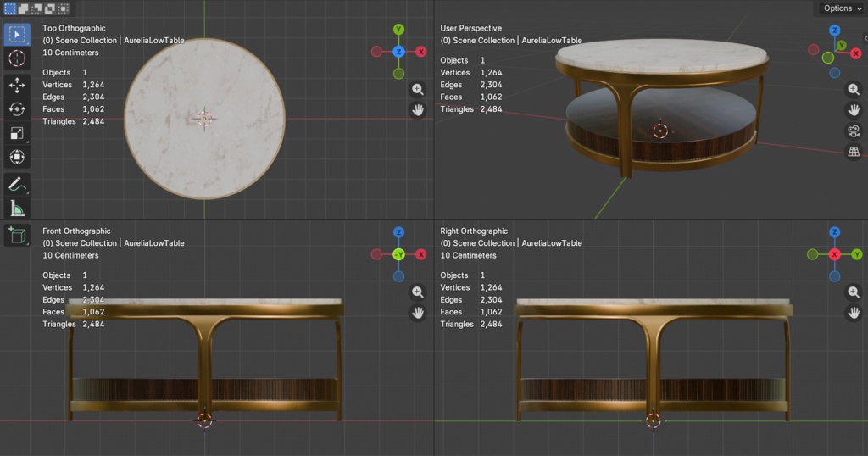Click blue Z axis in Front Orthographic gizmo
The image size is (868, 456).
pos(398,232)
